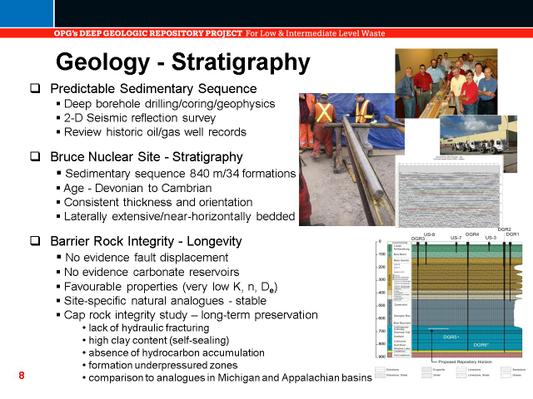
Task: Click the checkbox bullet beside Predictable Sedimentary Sequence
Action: pos(35,88)
